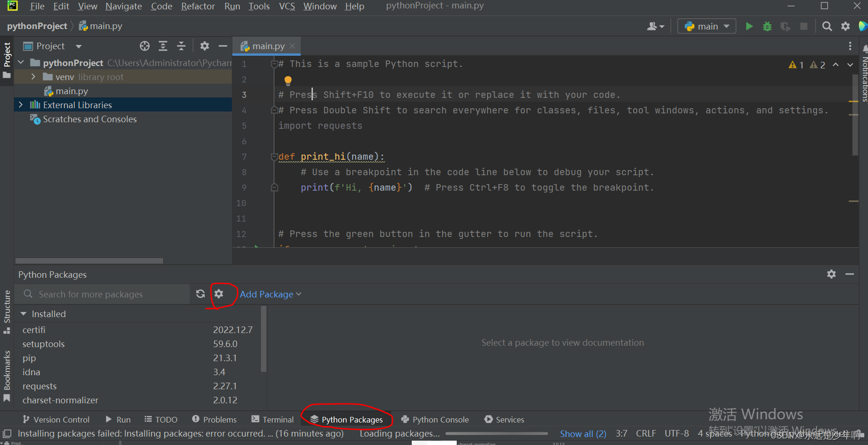Go to previous highlighted error arrow

836,65
